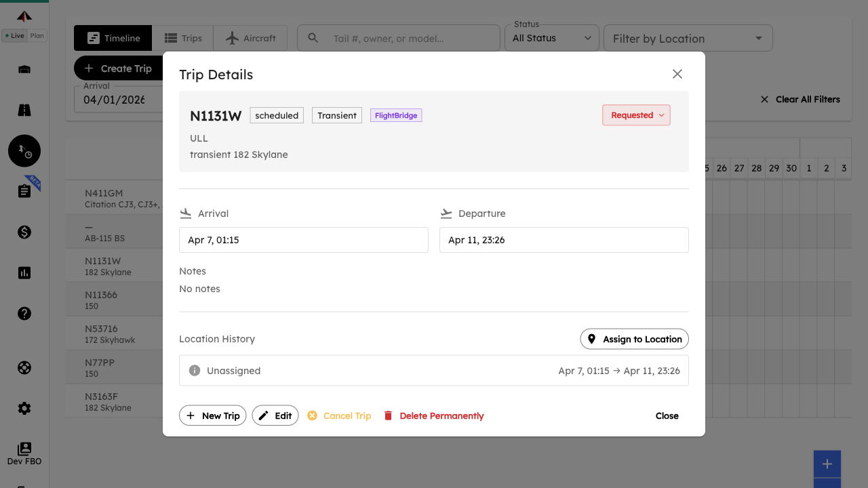
Task: Click the help question mark icon
Action: tap(24, 314)
